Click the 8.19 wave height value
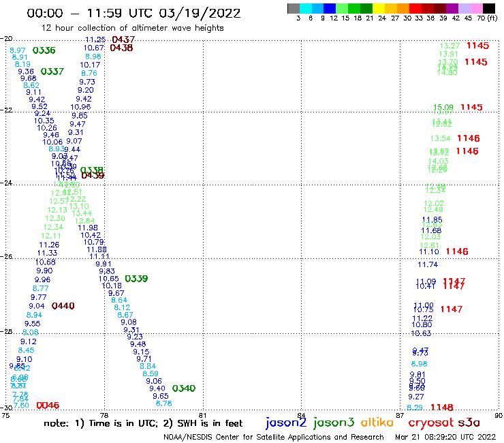The height and width of the screenshot is (443, 504). coord(22,64)
